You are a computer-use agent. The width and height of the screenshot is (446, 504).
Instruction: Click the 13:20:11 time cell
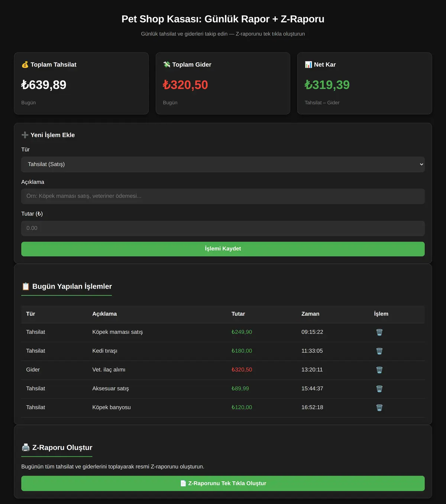[312, 370]
